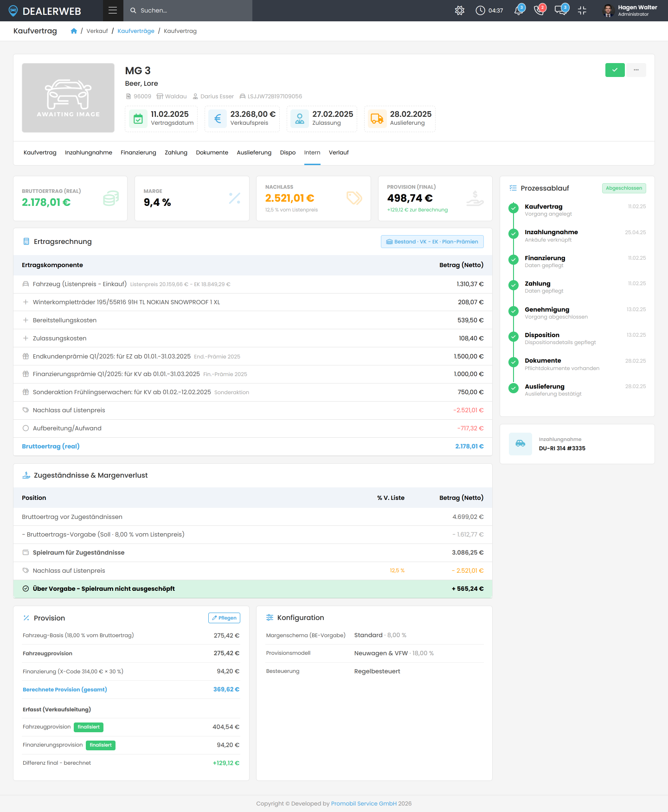
Task: Click the Nachlass tag icon
Action: [354, 198]
